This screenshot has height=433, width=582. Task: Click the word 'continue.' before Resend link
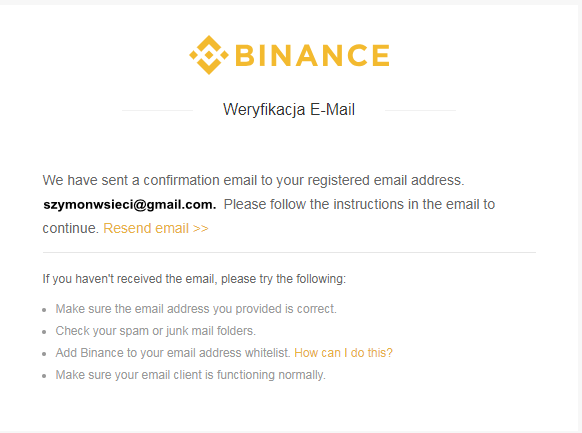[x=71, y=228]
